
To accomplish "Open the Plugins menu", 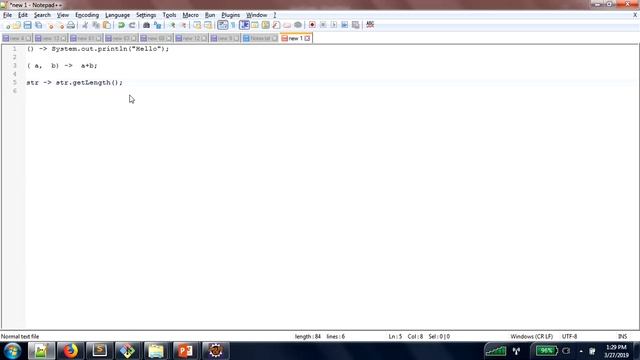I will point(231,15).
